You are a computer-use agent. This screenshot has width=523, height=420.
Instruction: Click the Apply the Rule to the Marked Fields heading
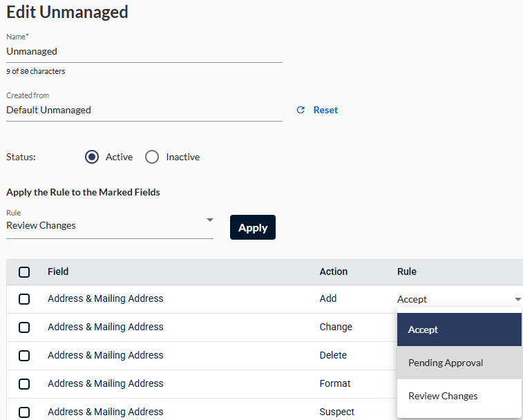pos(83,193)
